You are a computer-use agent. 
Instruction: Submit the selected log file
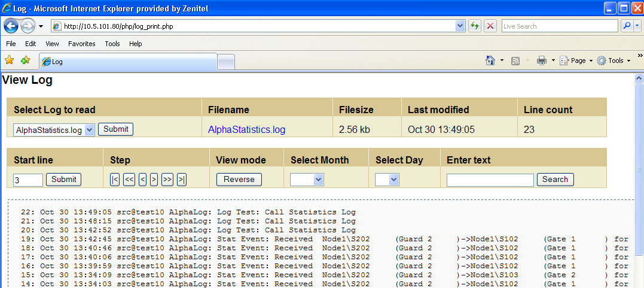point(116,129)
